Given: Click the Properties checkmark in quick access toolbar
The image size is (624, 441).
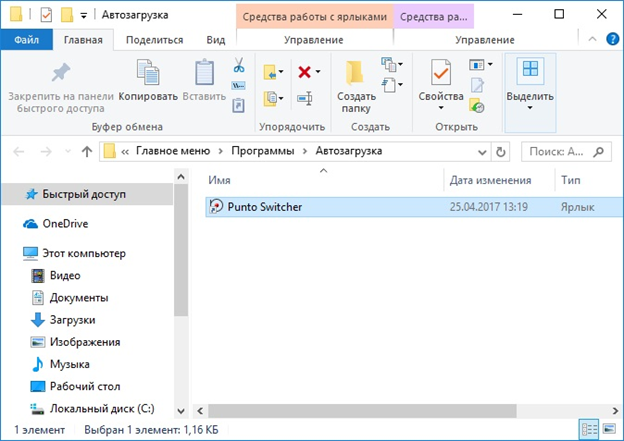Looking at the screenshot, I should 46,15.
